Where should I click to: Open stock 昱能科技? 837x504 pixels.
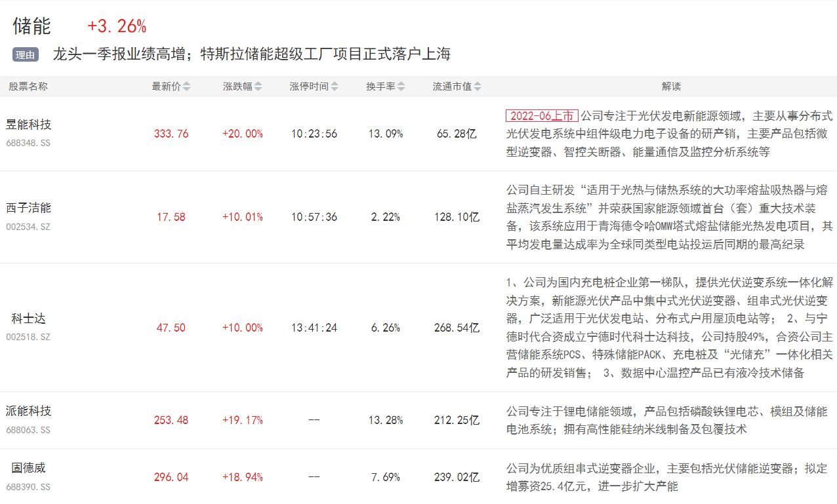(29, 124)
